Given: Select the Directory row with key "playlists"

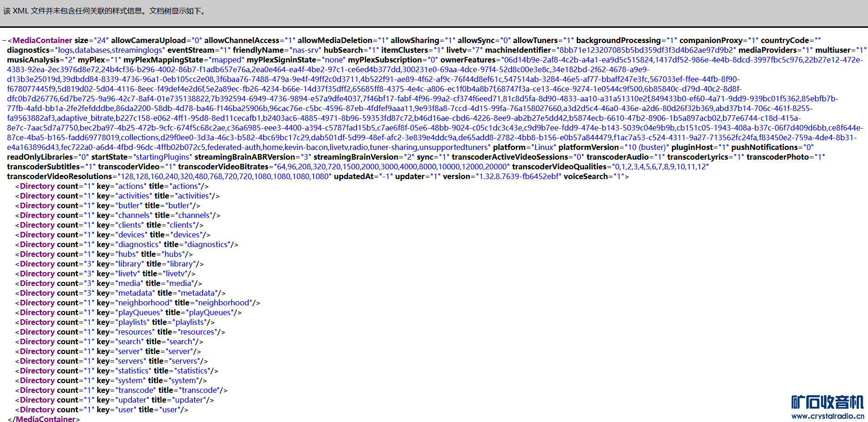Looking at the screenshot, I should click(115, 323).
